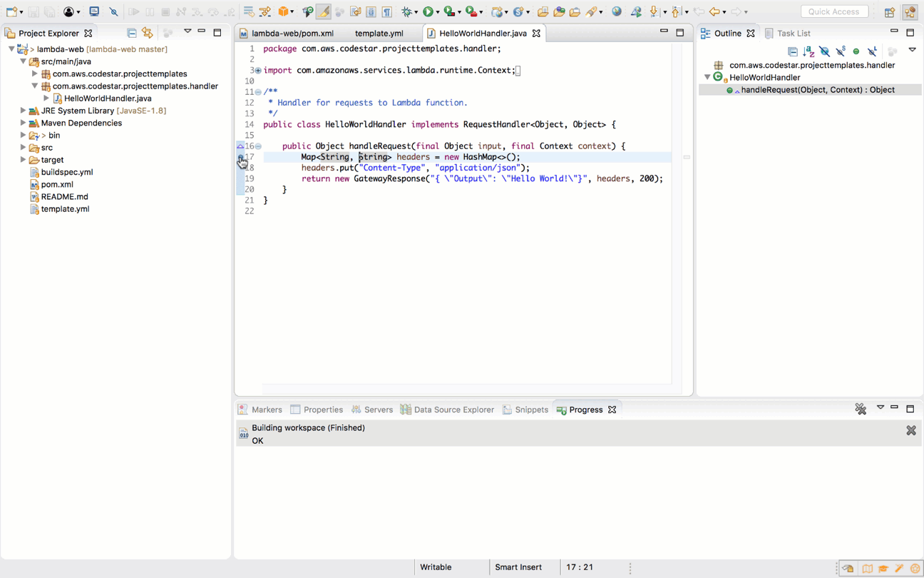Screen dimensions: 924x578
Task: Click the Debug bug icon in toolbar
Action: click(407, 11)
